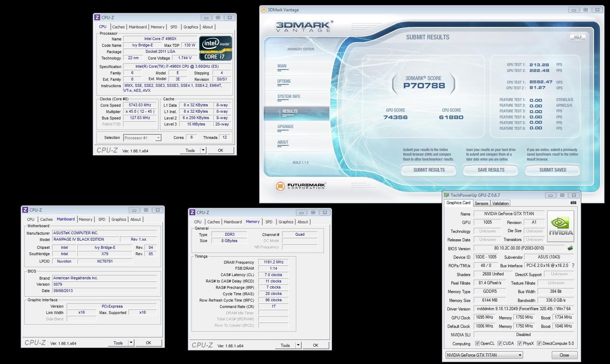The height and width of the screenshot is (364, 610).
Task: Click the SUBMIT SAVED button
Action: (x=553, y=170)
